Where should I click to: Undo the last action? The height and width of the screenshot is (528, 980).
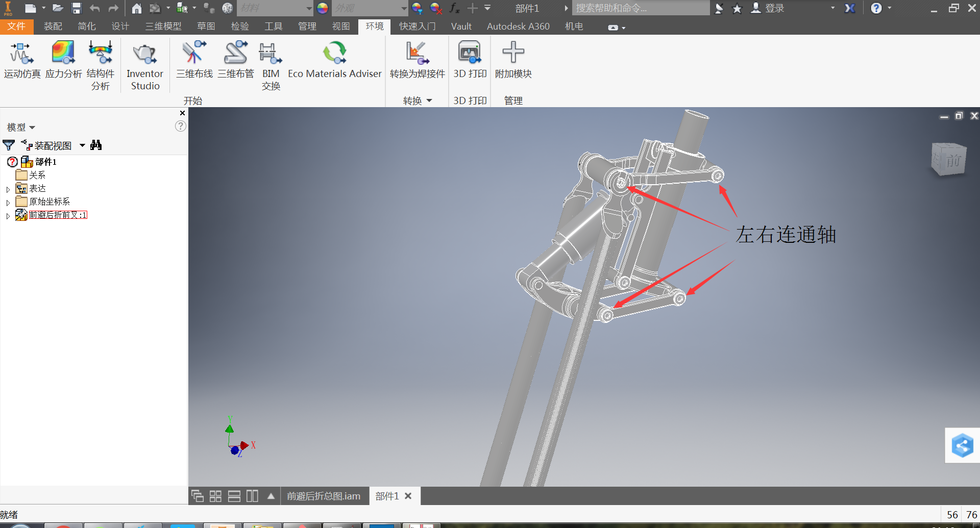coord(95,8)
